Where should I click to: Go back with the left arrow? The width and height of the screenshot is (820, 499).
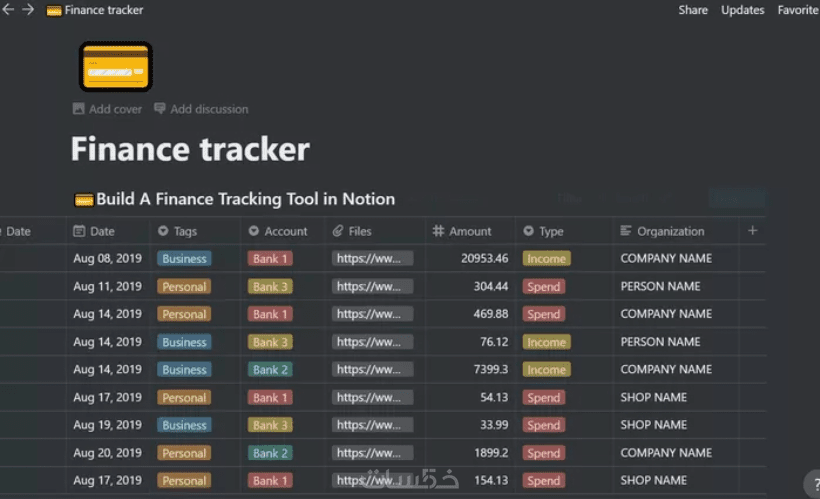(8, 9)
